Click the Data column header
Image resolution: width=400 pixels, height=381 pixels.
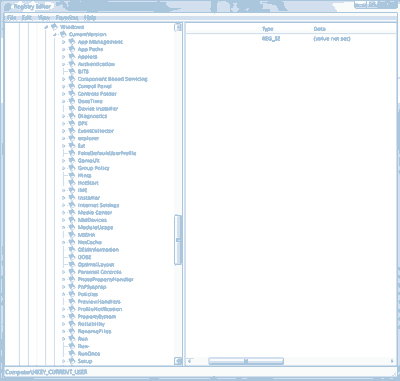point(320,29)
